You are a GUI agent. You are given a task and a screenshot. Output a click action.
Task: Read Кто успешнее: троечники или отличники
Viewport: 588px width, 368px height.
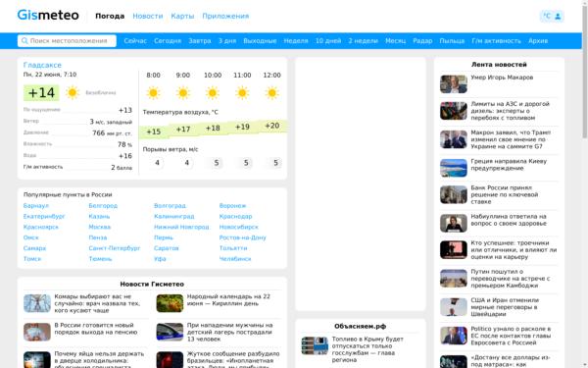514,249
